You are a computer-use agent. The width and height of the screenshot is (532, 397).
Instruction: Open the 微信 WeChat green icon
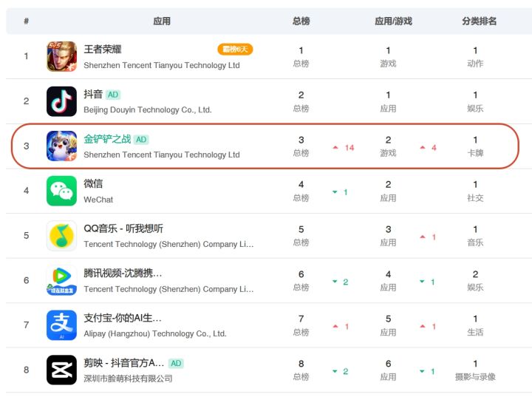61,191
